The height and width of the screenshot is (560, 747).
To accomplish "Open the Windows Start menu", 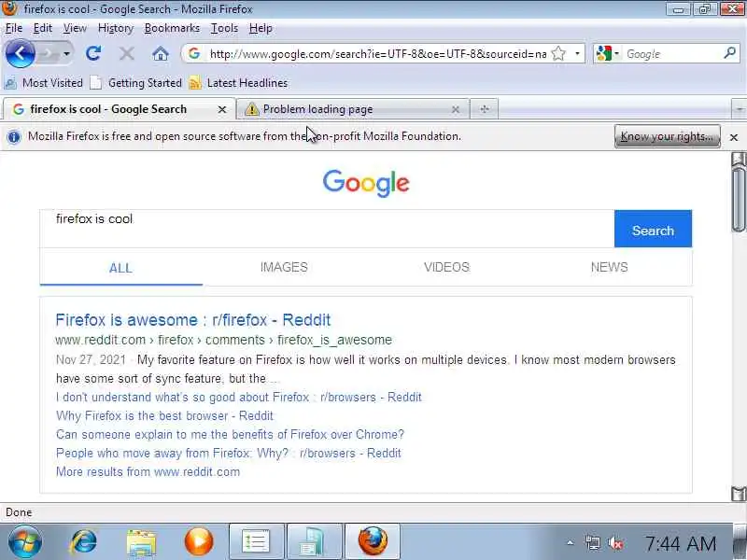I will coord(25,542).
